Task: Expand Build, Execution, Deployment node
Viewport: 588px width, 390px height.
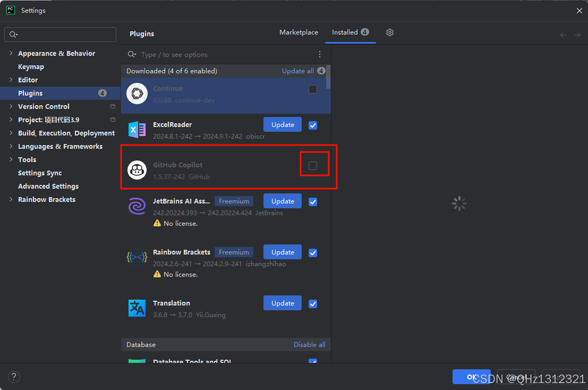Action: (x=11, y=133)
